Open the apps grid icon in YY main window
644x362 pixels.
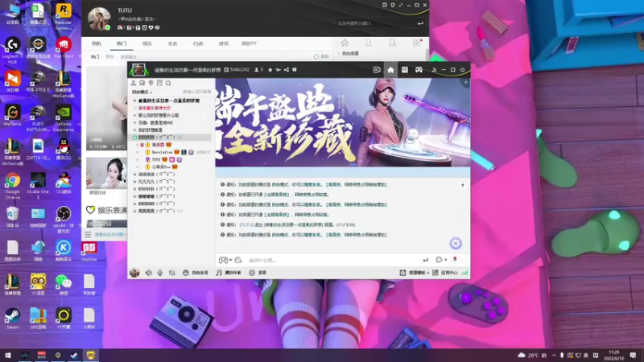tap(416, 43)
